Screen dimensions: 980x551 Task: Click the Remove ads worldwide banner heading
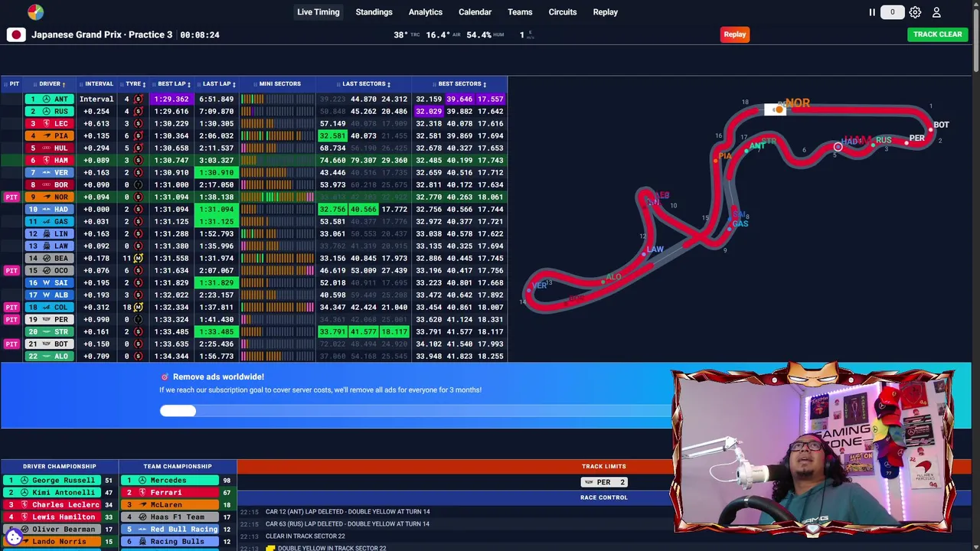218,377
